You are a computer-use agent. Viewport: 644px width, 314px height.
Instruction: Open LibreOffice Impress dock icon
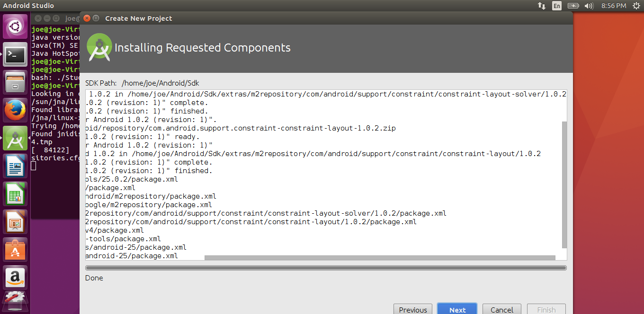coord(16,222)
